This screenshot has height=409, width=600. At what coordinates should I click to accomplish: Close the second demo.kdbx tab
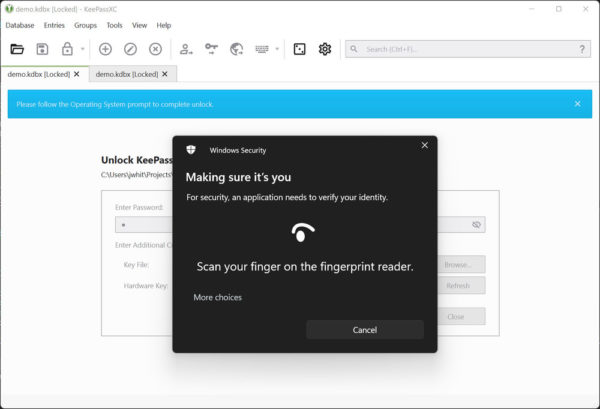pos(165,74)
